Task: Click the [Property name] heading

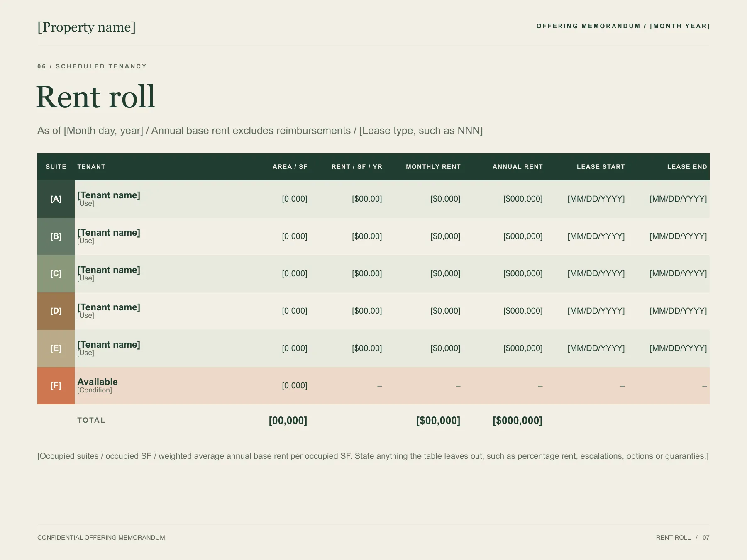Action: (x=86, y=27)
